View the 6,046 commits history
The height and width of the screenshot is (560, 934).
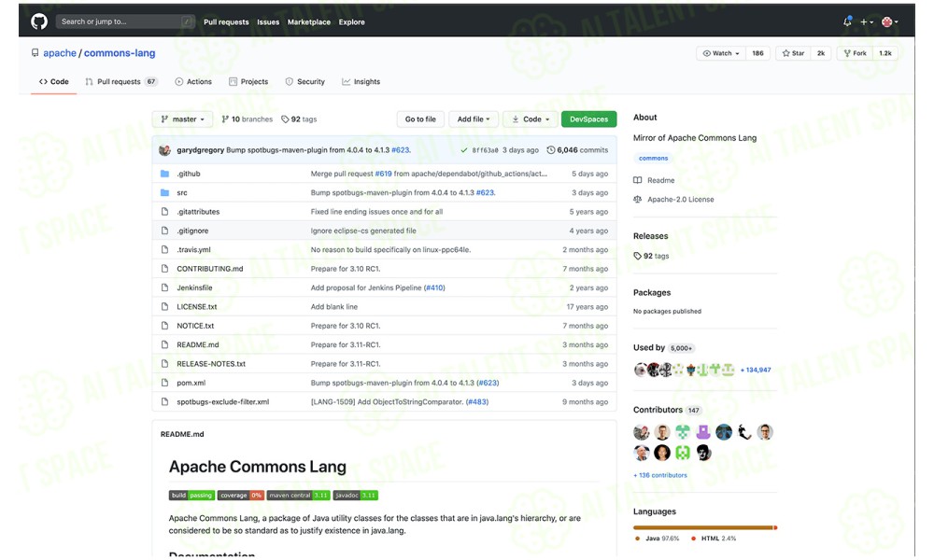click(x=578, y=150)
